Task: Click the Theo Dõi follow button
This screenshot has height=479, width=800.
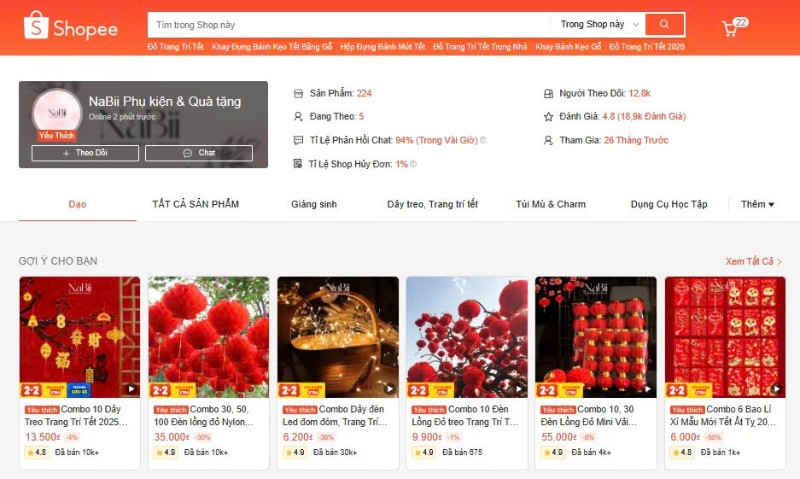Action: [85, 153]
